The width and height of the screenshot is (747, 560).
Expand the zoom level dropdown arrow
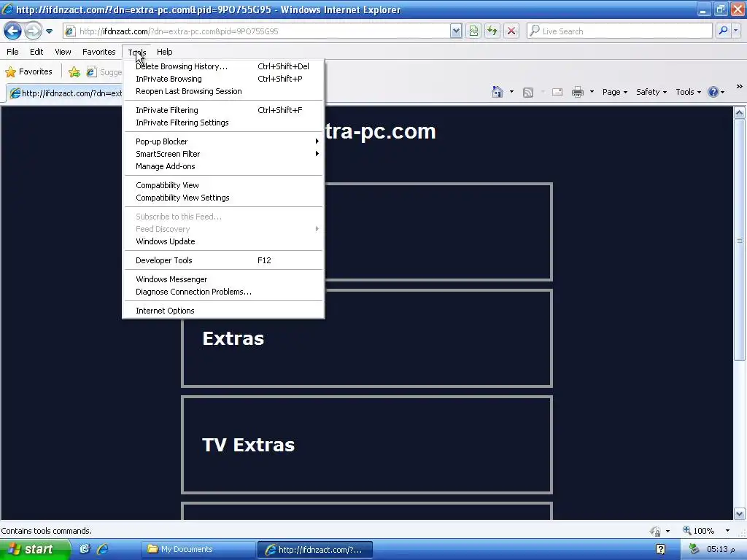pyautogui.click(x=727, y=531)
